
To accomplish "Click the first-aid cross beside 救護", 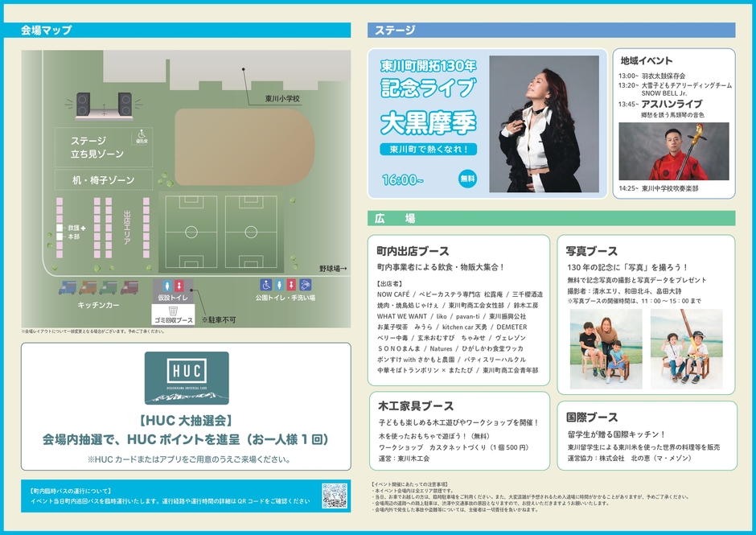I will point(83,228).
